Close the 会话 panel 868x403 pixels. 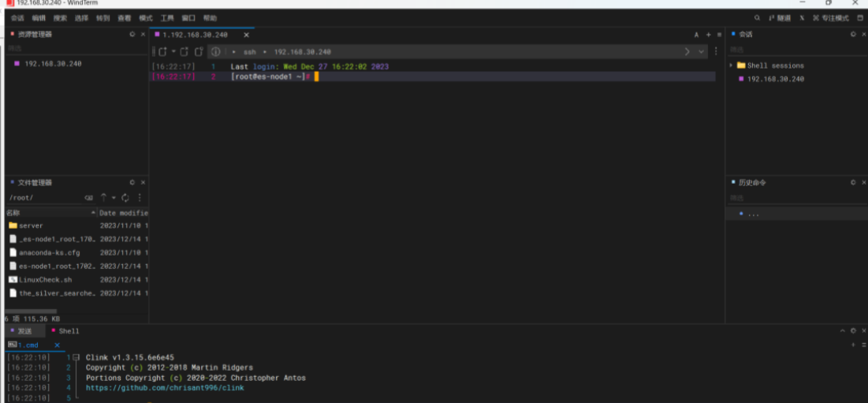864,35
